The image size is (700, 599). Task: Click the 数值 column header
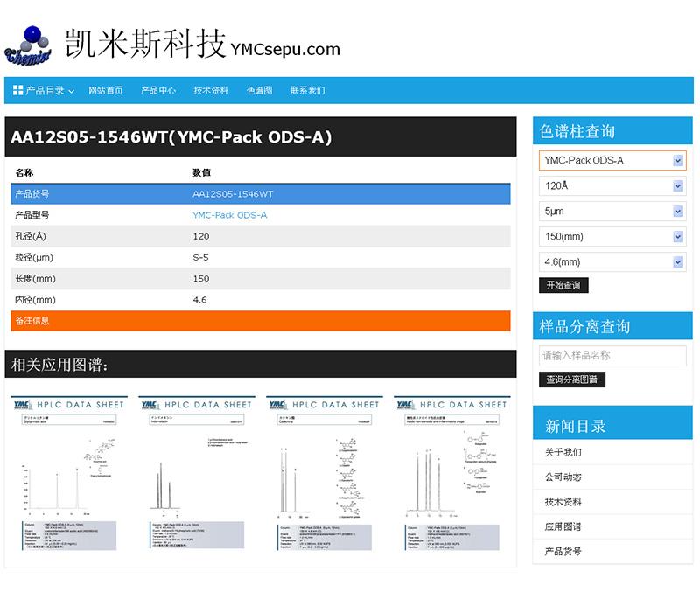(201, 172)
